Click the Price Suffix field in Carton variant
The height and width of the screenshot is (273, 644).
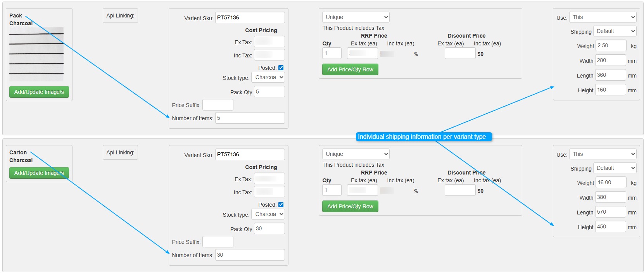coord(218,242)
